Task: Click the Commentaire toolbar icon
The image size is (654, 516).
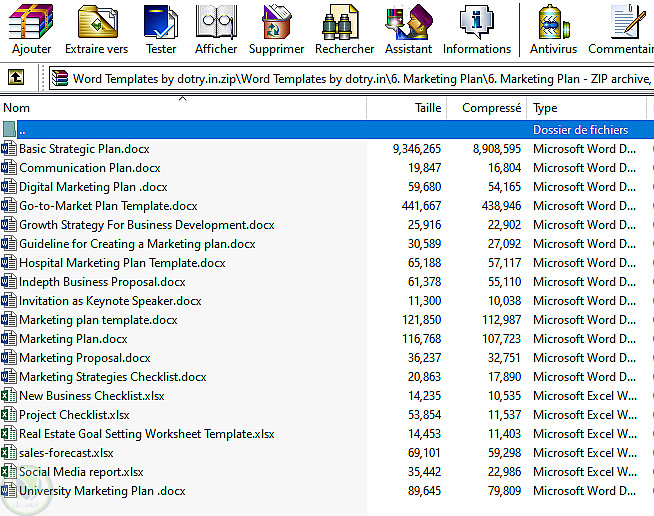Action: click(630, 21)
